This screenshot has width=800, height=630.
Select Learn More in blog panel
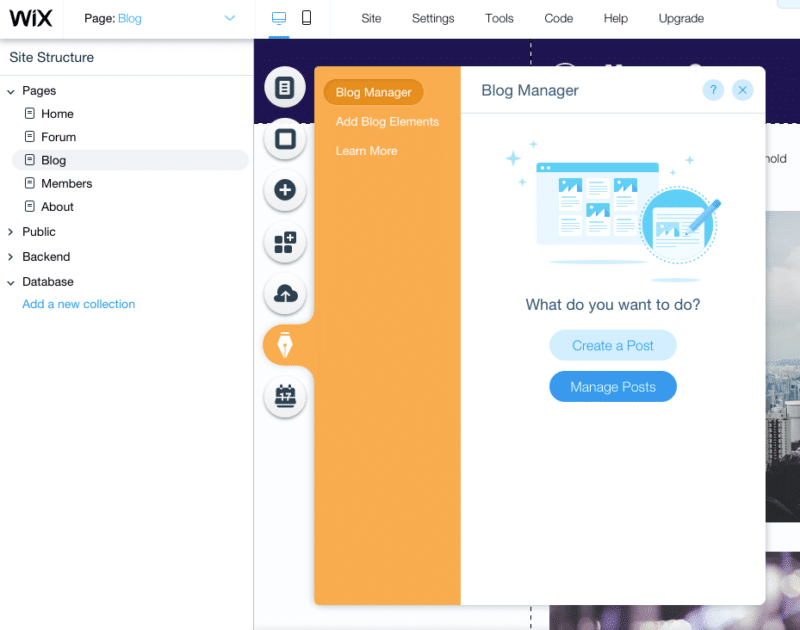[366, 151]
